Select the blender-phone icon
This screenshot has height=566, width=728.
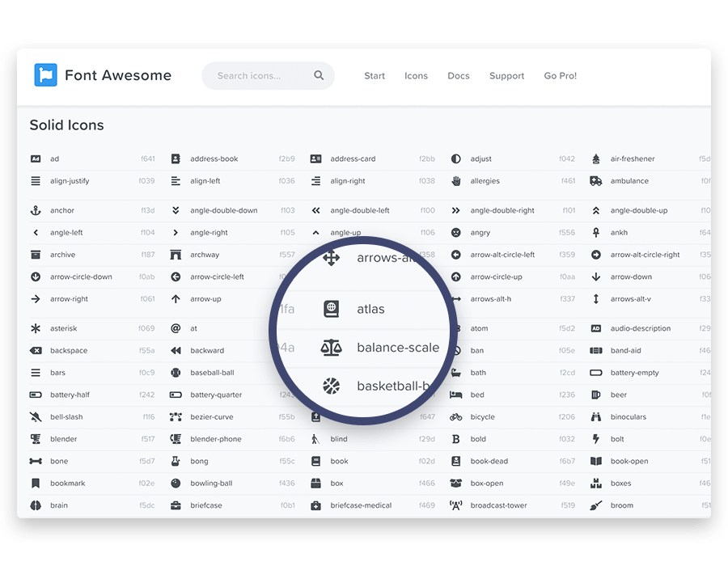[176, 439]
